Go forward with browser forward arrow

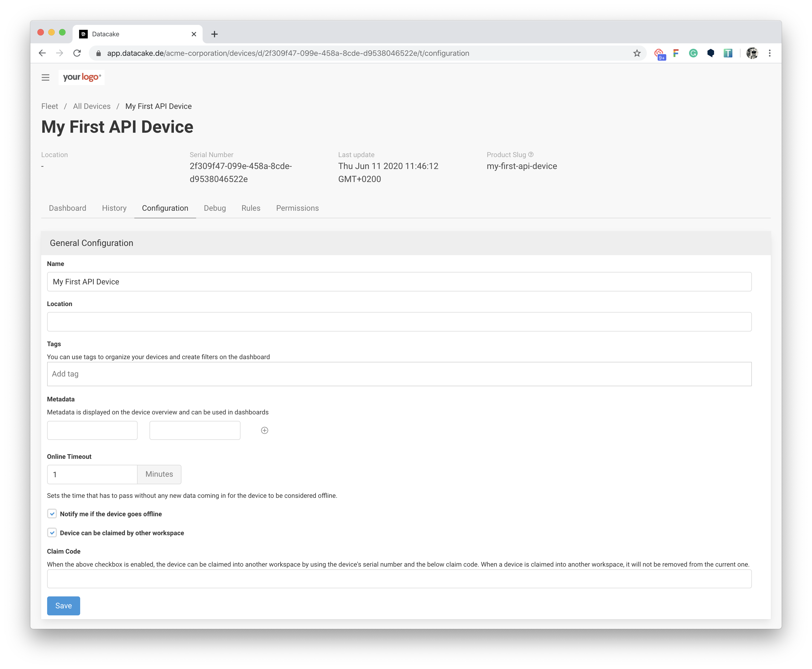pyautogui.click(x=59, y=53)
